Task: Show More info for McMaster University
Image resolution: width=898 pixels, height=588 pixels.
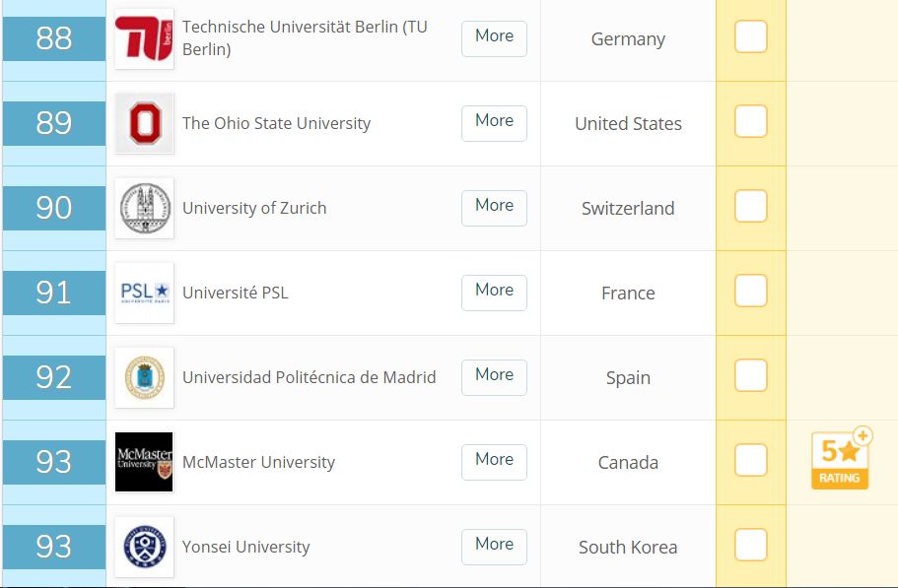Action: 494,462
